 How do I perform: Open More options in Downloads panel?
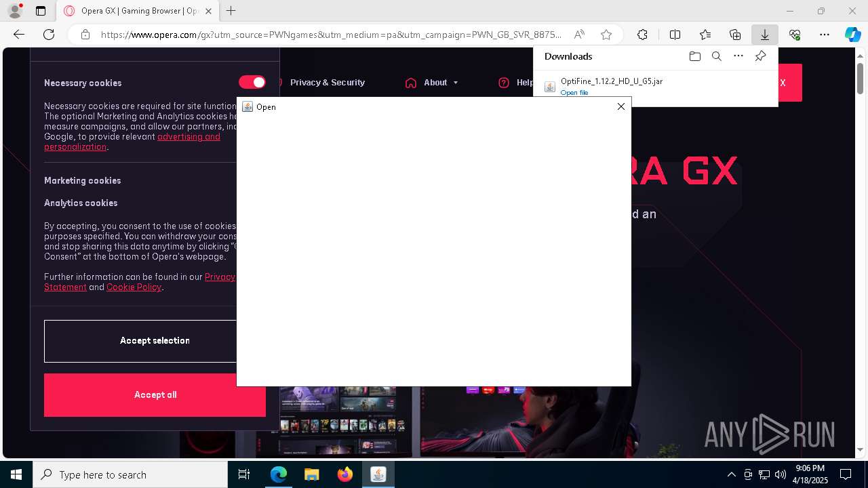738,56
